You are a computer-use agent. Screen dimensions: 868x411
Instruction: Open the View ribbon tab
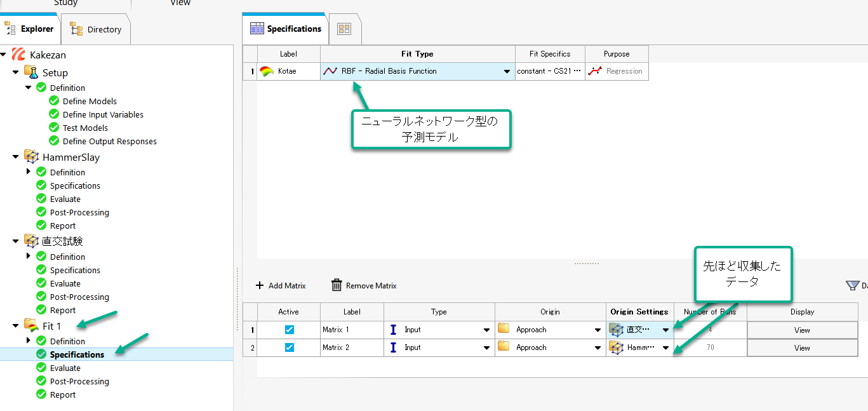click(x=181, y=3)
